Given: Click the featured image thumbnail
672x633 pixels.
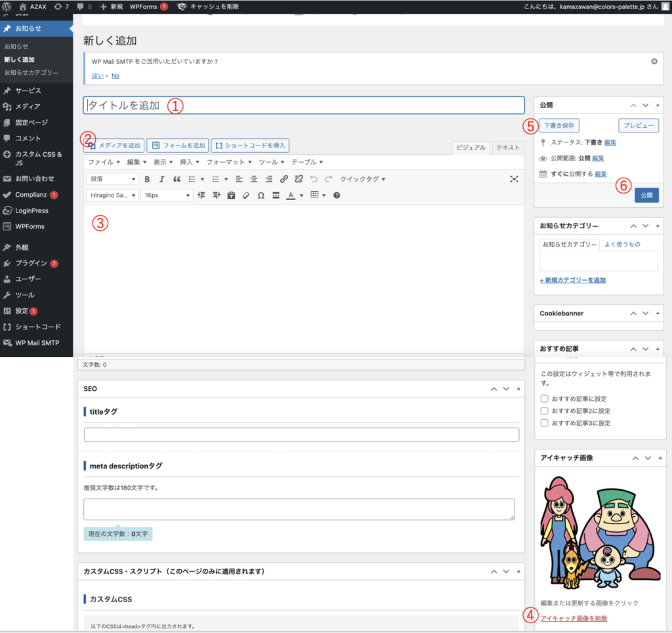Looking at the screenshot, I should pos(599,533).
